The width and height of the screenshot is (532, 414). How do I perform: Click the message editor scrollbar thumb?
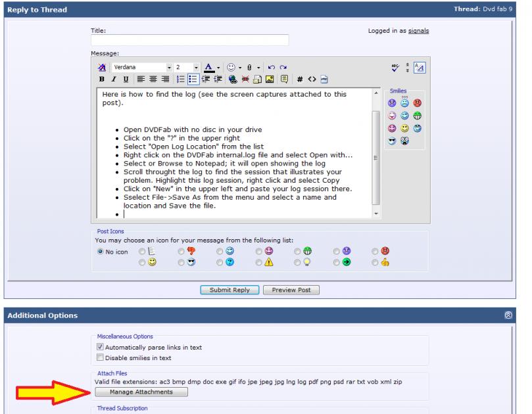[376, 158]
